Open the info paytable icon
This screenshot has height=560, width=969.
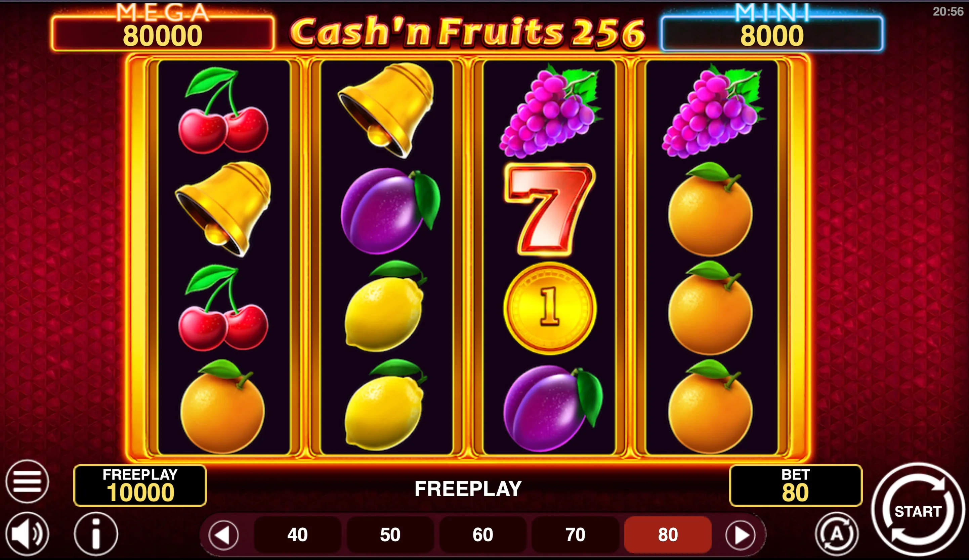[x=96, y=534]
